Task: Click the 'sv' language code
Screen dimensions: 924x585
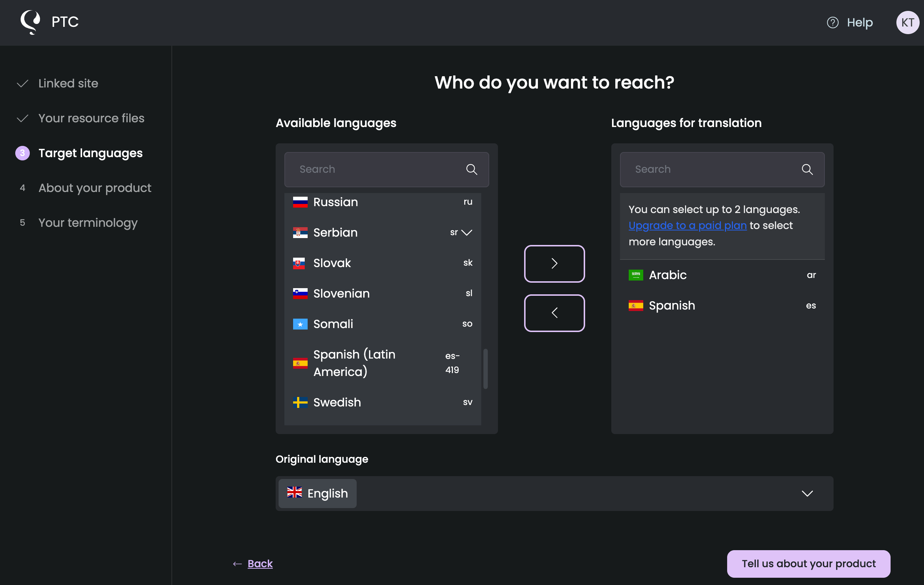Action: coord(467,402)
